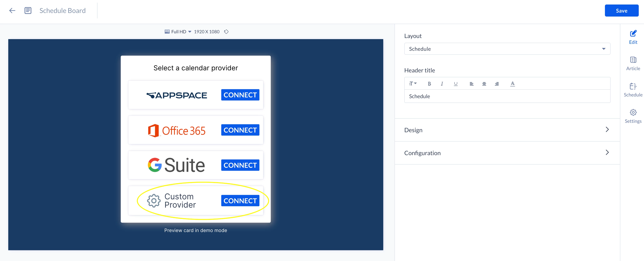Align header text left
The width and height of the screenshot is (644, 261).
[x=471, y=84]
